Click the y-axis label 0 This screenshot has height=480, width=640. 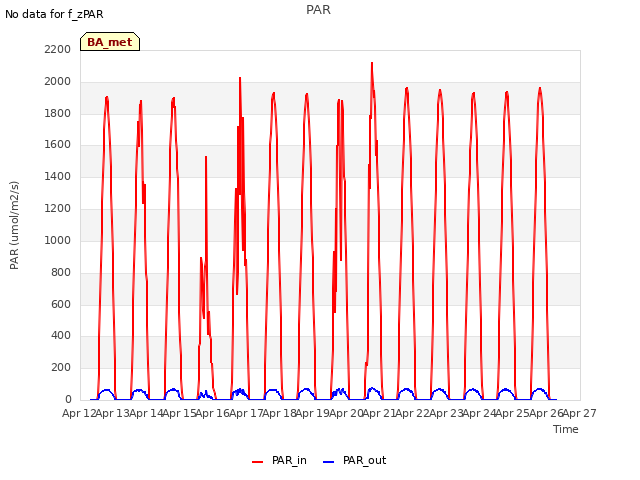68,399
